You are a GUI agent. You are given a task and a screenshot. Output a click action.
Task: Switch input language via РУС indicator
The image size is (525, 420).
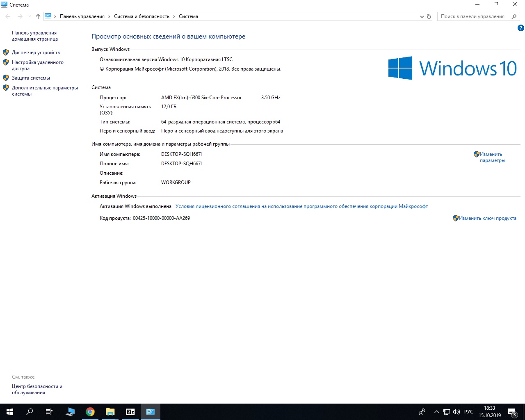[x=469, y=412]
